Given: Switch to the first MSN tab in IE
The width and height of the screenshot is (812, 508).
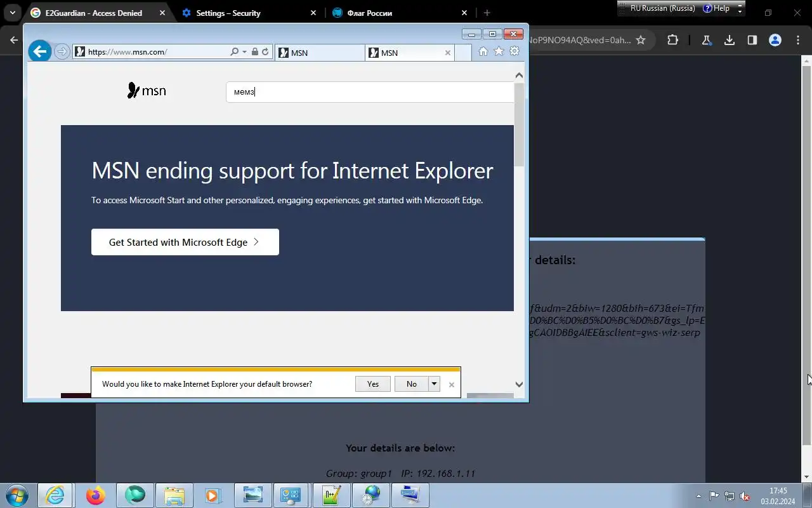Looking at the screenshot, I should pos(319,53).
